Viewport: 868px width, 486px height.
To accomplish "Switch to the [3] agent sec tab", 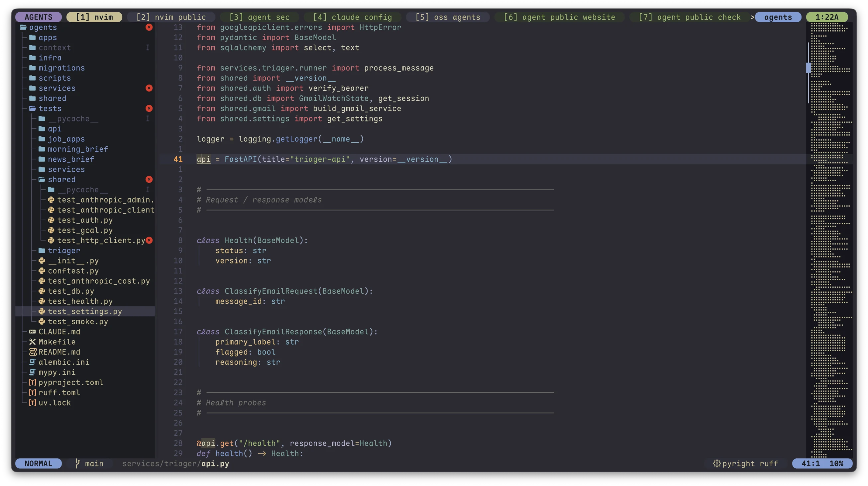I will coord(259,17).
